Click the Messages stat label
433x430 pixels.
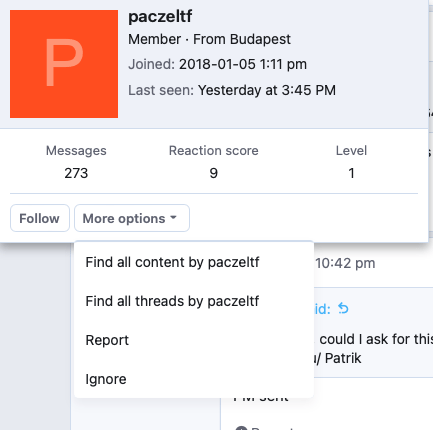(x=76, y=151)
